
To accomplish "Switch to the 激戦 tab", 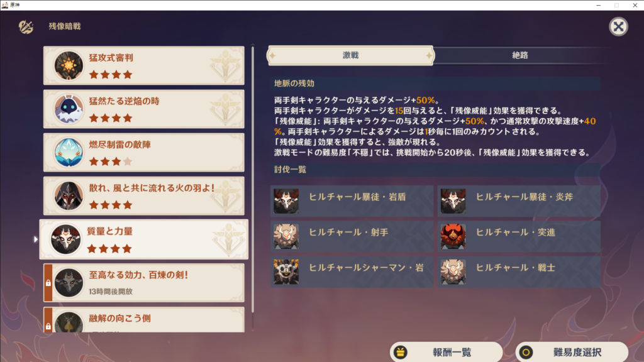I will [350, 55].
